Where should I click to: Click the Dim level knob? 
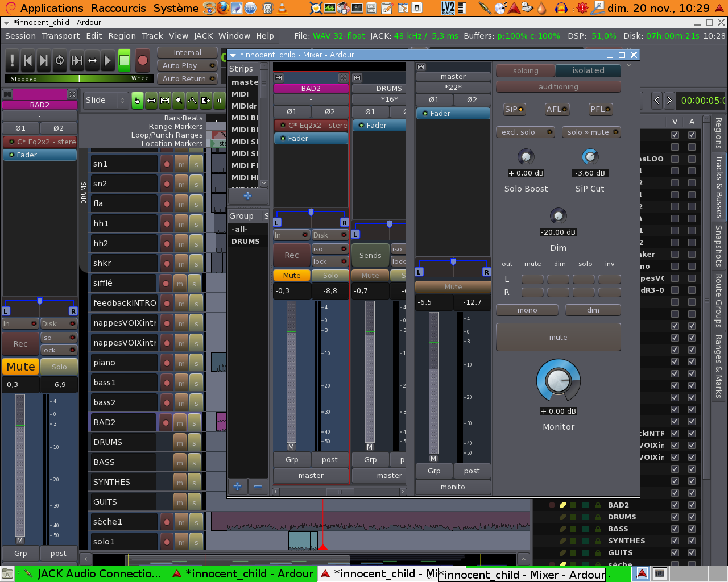558,216
